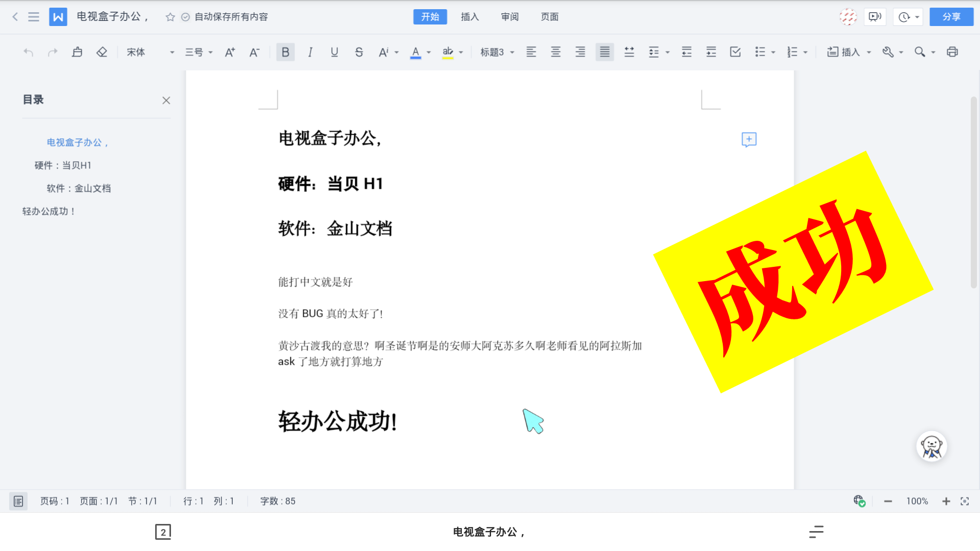Toggle the outline view status icon
Image resolution: width=980 pixels, height=551 pixels.
tap(18, 502)
